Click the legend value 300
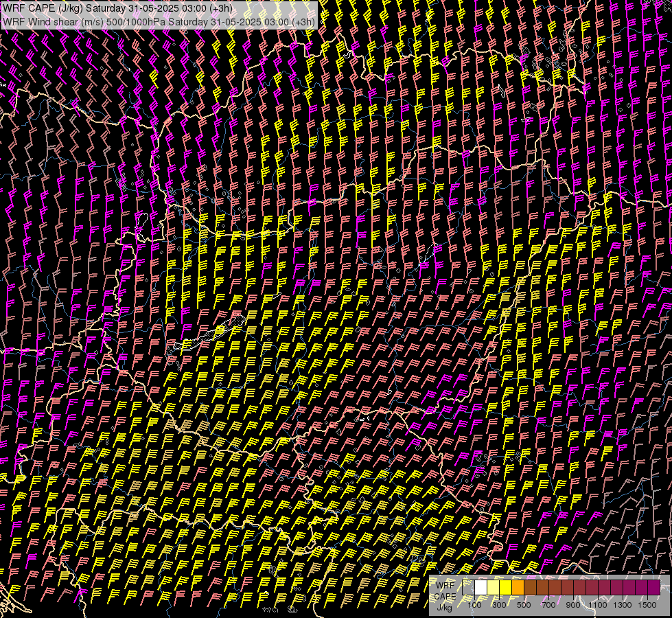This screenshot has width=672, height=618. pos(499,605)
